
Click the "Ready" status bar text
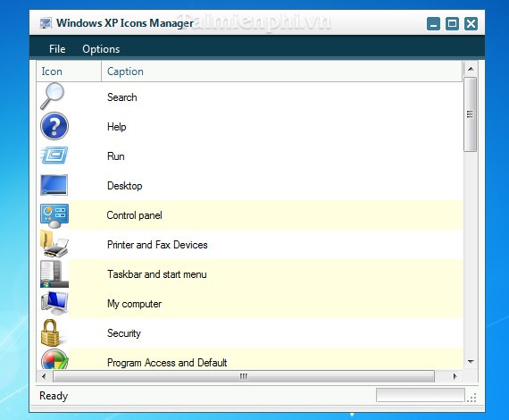[x=54, y=396]
